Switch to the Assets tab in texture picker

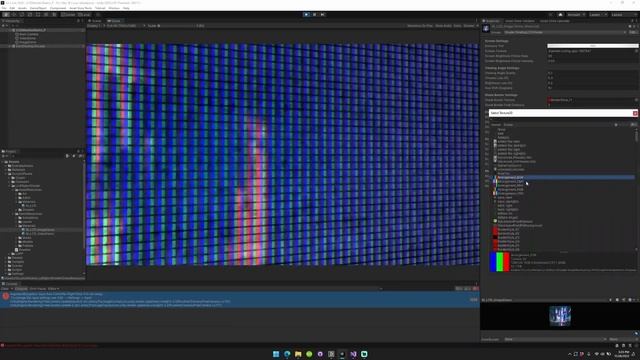click(x=496, y=124)
